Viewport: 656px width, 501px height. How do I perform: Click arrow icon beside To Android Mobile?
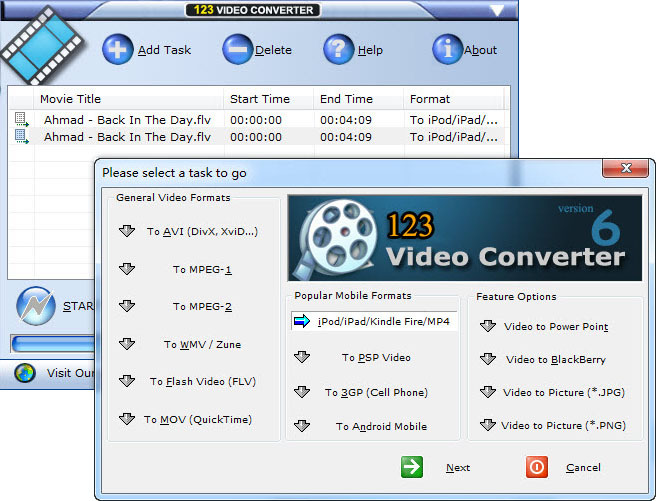pyautogui.click(x=302, y=426)
